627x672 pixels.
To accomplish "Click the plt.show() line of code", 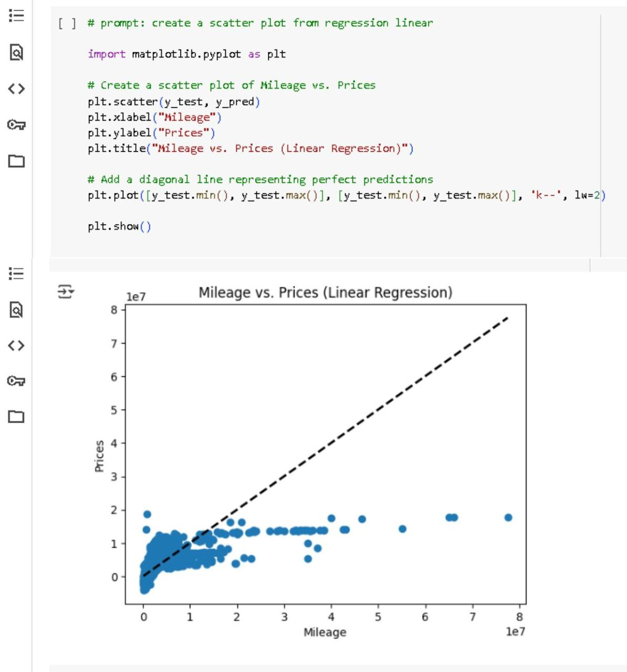I will pos(119,226).
